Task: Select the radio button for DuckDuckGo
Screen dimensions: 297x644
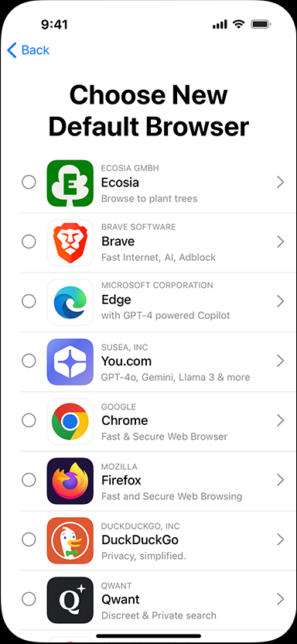Action: [29, 540]
